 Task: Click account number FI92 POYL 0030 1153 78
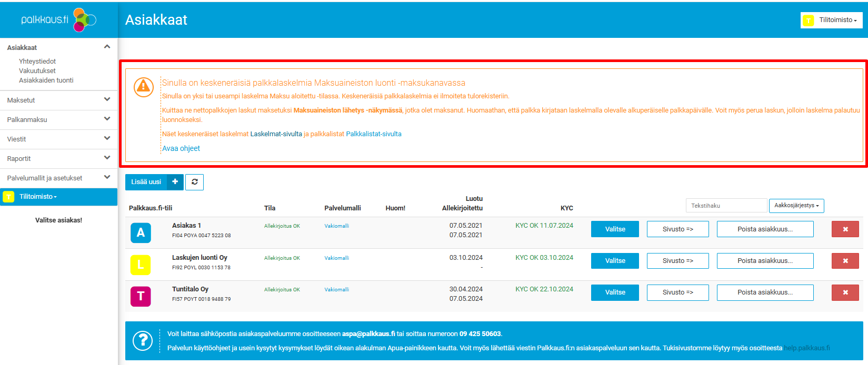coord(202,268)
